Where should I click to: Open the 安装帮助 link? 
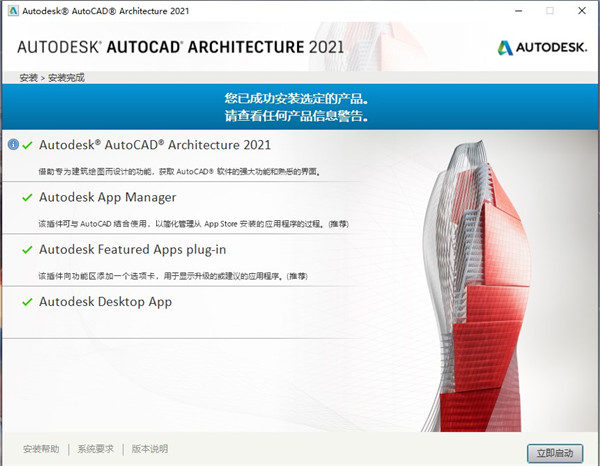coord(41,449)
